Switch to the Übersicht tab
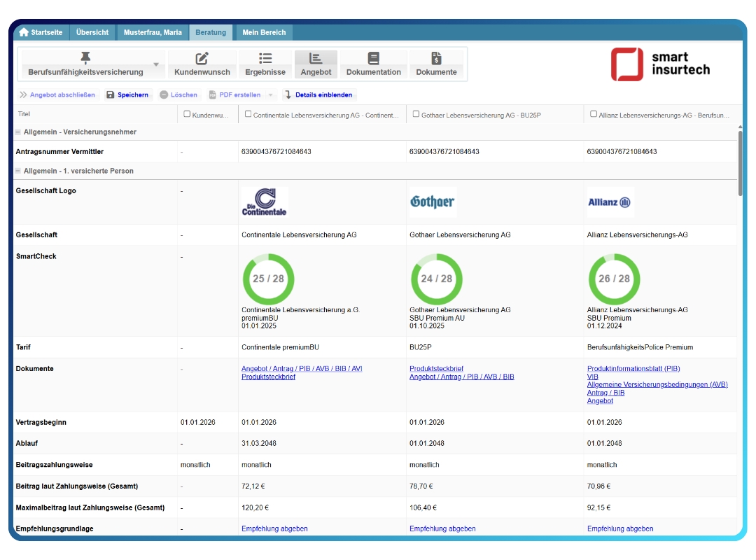 tap(92, 32)
